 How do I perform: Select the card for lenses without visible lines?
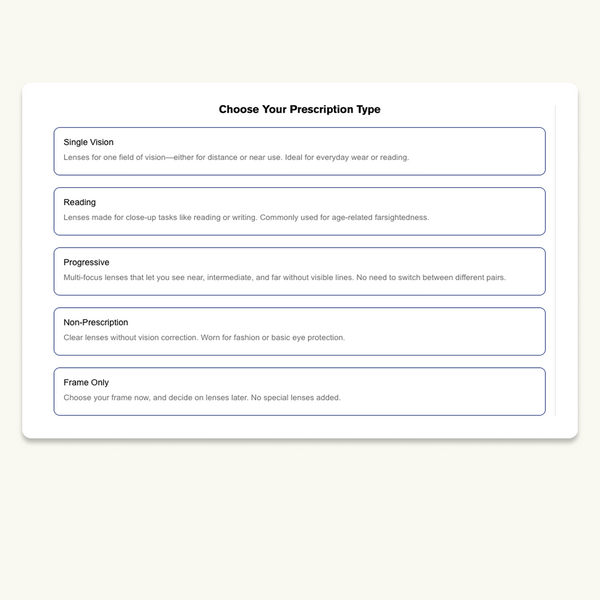click(x=300, y=271)
